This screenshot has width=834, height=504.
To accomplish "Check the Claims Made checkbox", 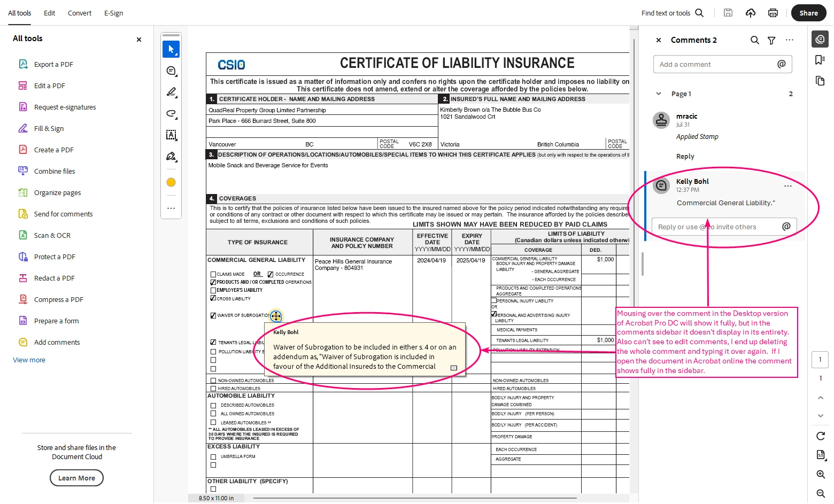I will [213, 274].
